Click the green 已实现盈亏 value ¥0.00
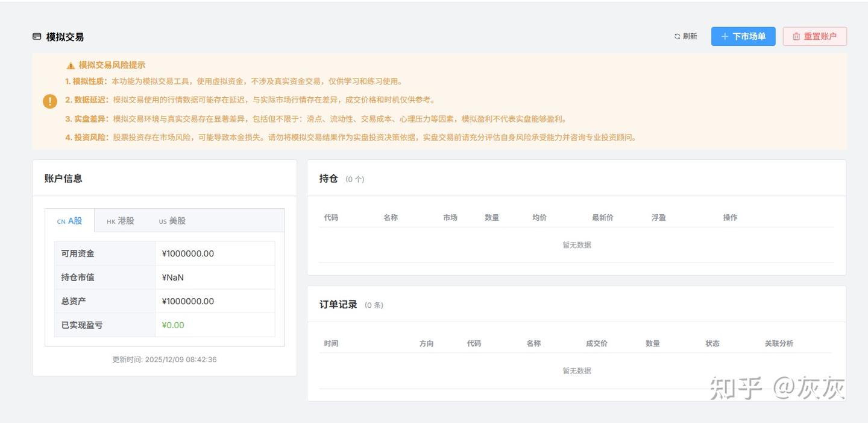This screenshot has height=423, width=868. pyautogui.click(x=172, y=325)
